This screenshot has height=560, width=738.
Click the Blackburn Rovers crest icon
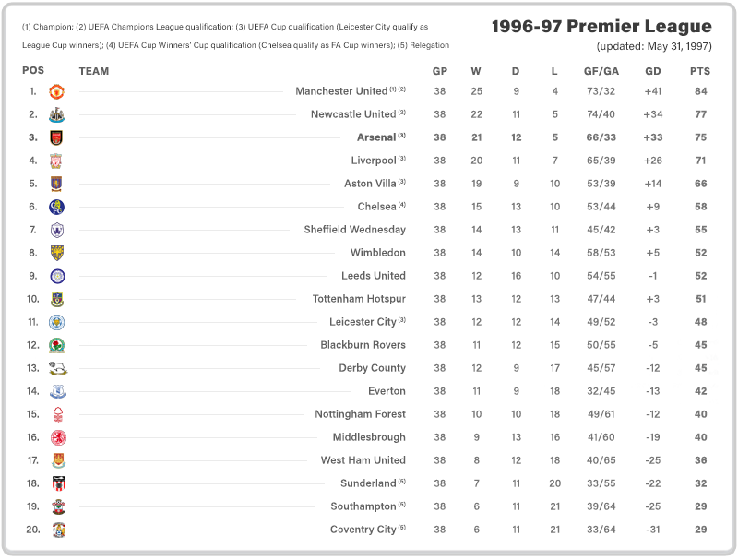tap(57, 345)
